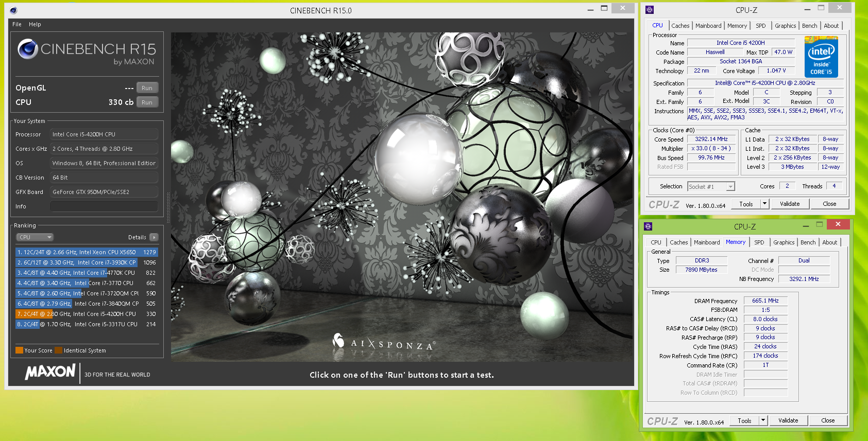Switch to Mainboard tab in top CPU-Z
This screenshot has width=868, height=441.
tap(708, 26)
